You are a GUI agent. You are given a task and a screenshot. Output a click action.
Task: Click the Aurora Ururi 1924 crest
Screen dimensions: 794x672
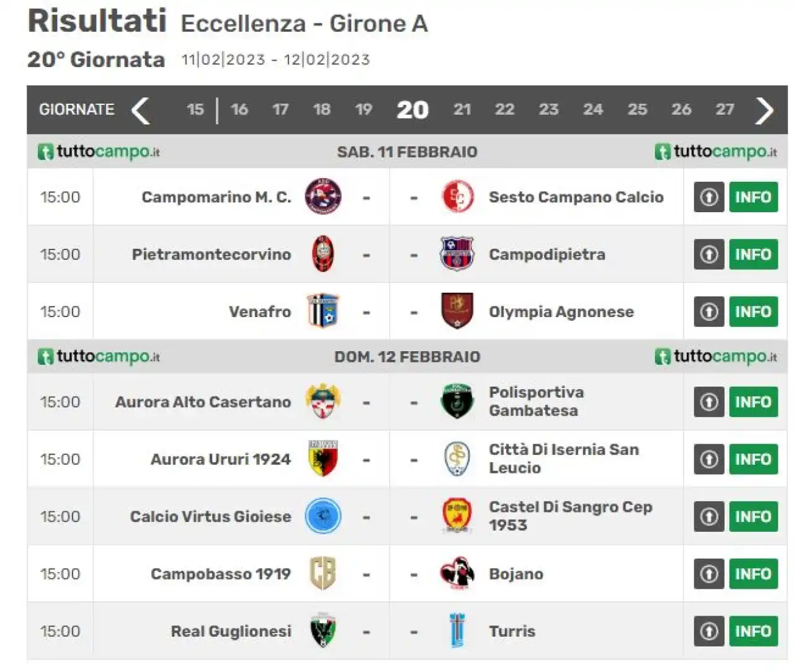click(x=323, y=459)
